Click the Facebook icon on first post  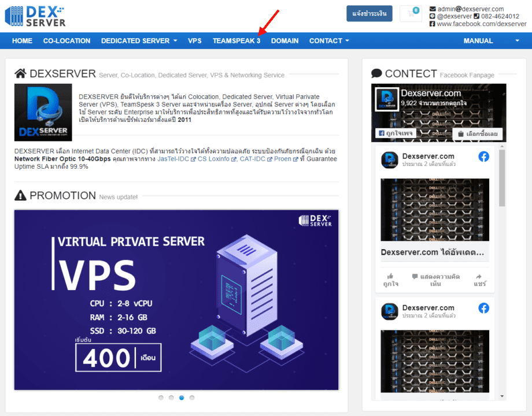(x=483, y=157)
